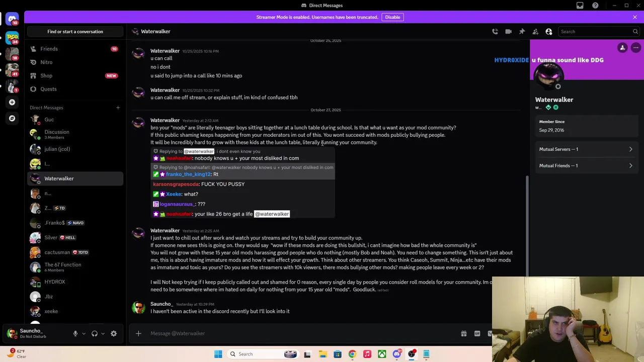Open headphone output options dropdown
This screenshot has height=362, width=644.
point(103,333)
